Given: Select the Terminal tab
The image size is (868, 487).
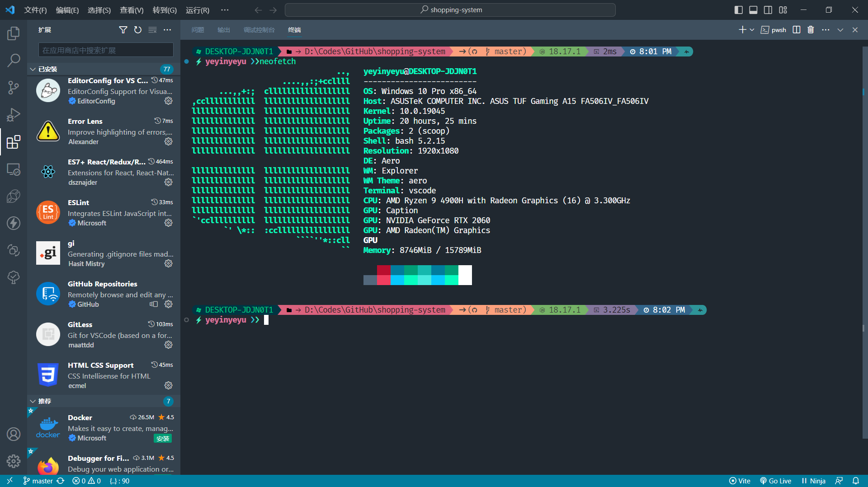Looking at the screenshot, I should (294, 30).
